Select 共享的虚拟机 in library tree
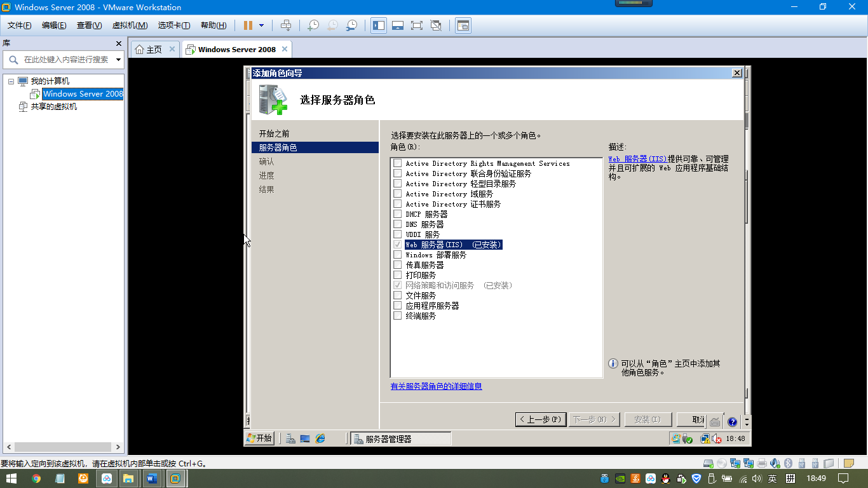This screenshot has width=868, height=488. point(53,107)
